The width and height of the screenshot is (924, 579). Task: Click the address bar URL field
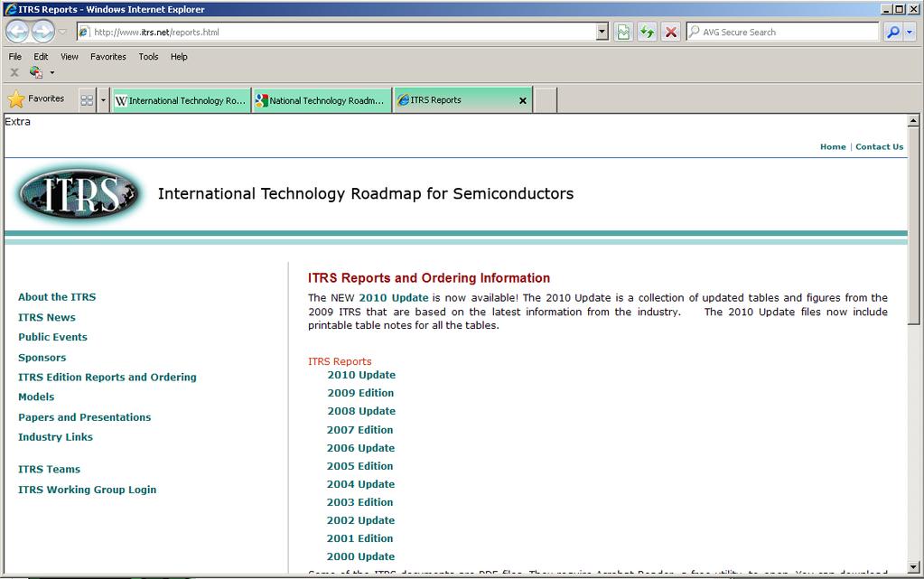[343, 32]
